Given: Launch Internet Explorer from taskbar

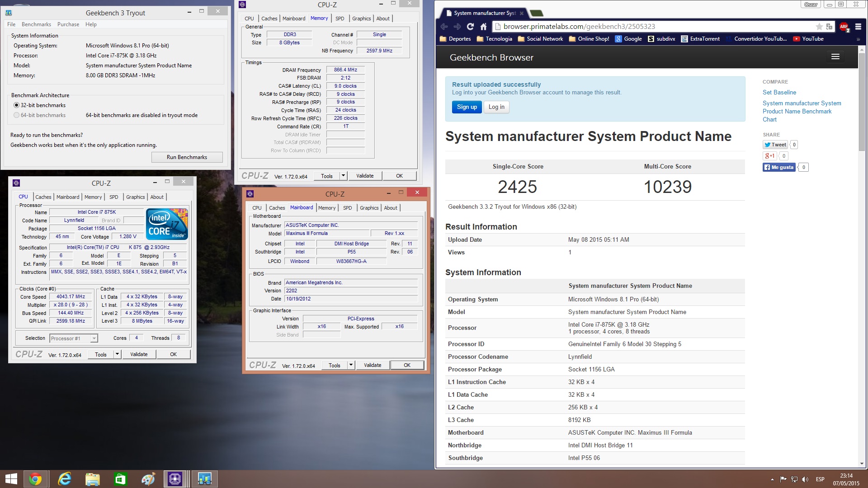Looking at the screenshot, I should (65, 479).
